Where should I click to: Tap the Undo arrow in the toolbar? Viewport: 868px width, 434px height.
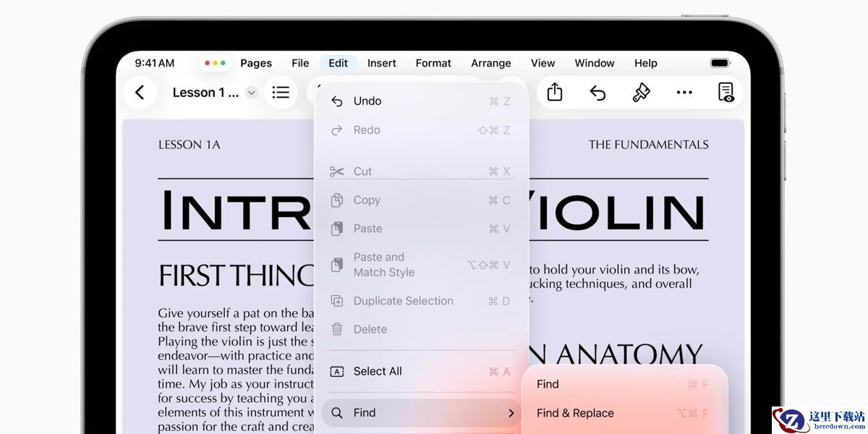597,93
